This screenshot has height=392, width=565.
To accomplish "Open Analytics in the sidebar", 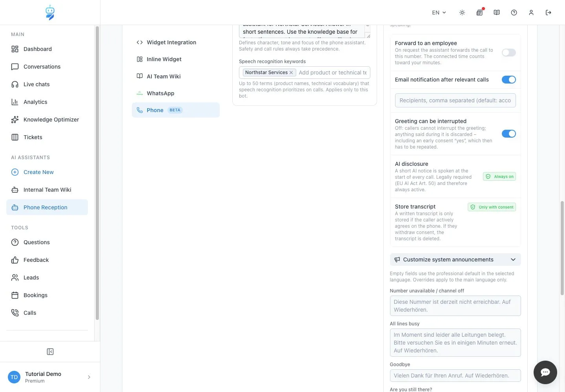I will click(x=47, y=102).
